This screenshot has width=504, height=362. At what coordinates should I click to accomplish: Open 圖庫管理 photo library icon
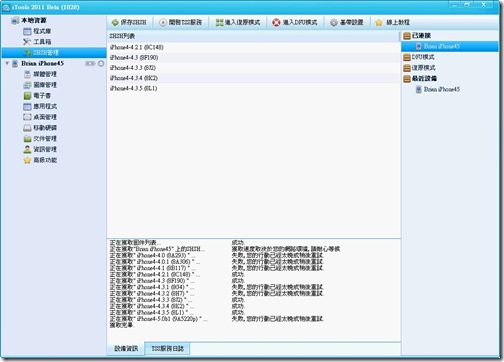coord(27,85)
